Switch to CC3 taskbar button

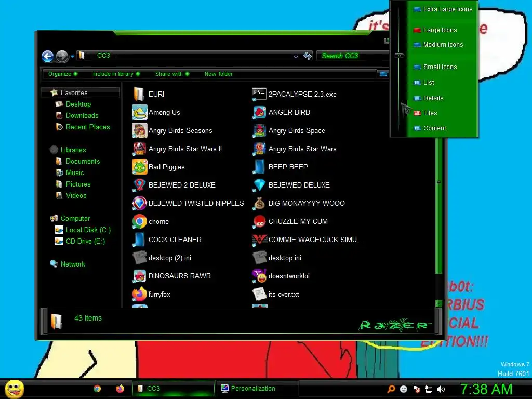[x=174, y=389]
